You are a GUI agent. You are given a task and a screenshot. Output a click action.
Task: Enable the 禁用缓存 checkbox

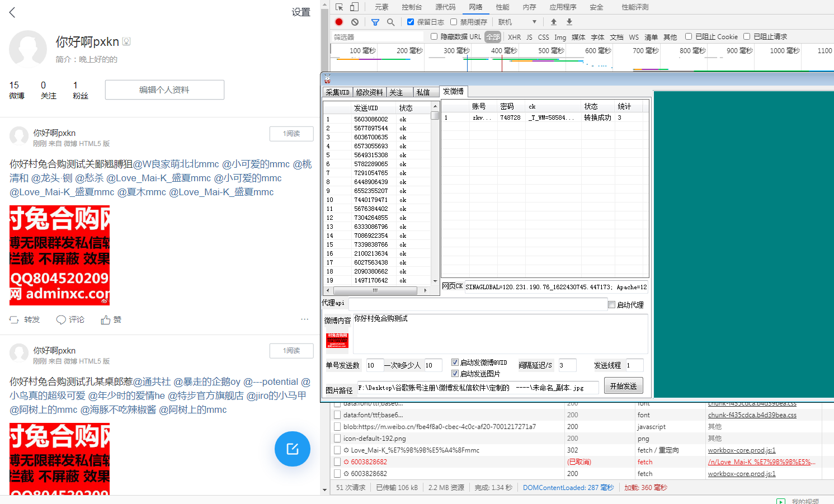pyautogui.click(x=454, y=21)
